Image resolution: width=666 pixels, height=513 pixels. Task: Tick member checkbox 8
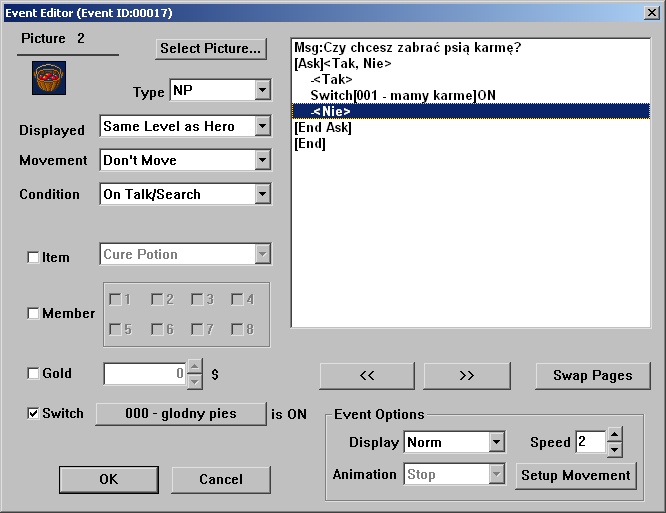point(237,329)
